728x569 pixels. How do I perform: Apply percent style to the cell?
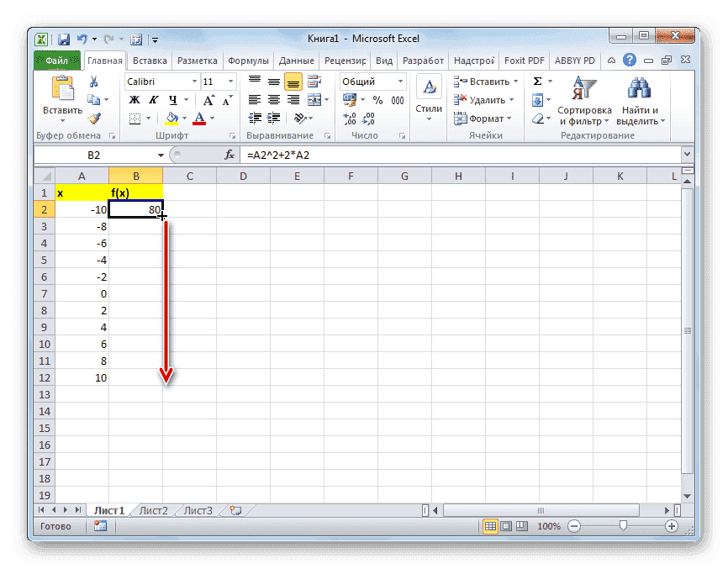coord(377,100)
